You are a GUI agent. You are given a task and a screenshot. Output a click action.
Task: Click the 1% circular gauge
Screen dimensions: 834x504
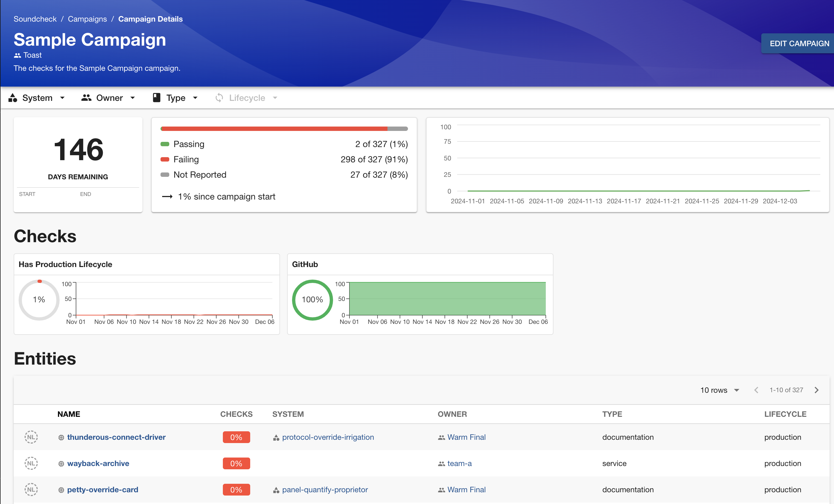click(x=39, y=300)
